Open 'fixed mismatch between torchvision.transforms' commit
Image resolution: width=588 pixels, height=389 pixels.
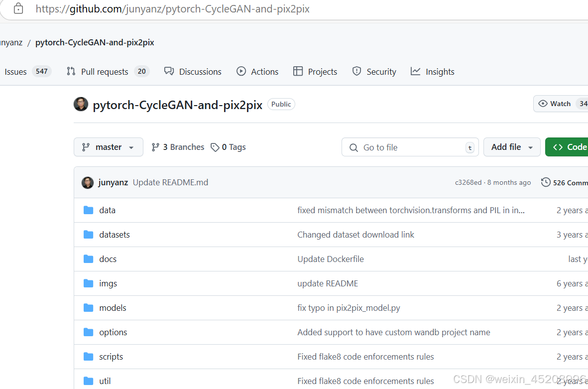pos(411,210)
